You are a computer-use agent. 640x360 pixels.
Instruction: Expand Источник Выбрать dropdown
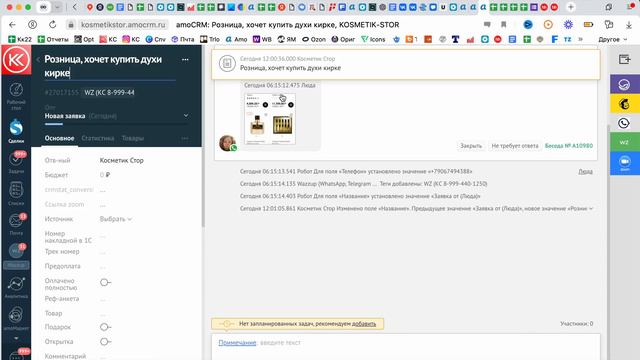116,219
